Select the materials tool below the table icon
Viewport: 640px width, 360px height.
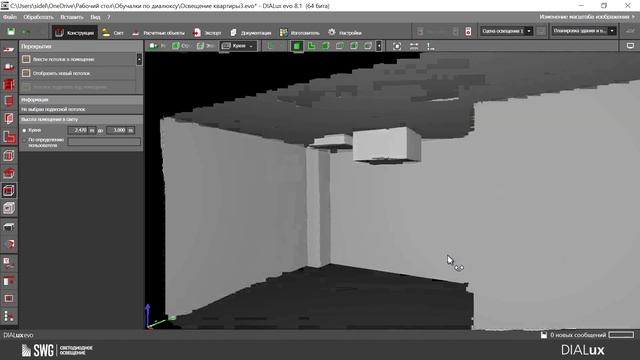(9, 244)
